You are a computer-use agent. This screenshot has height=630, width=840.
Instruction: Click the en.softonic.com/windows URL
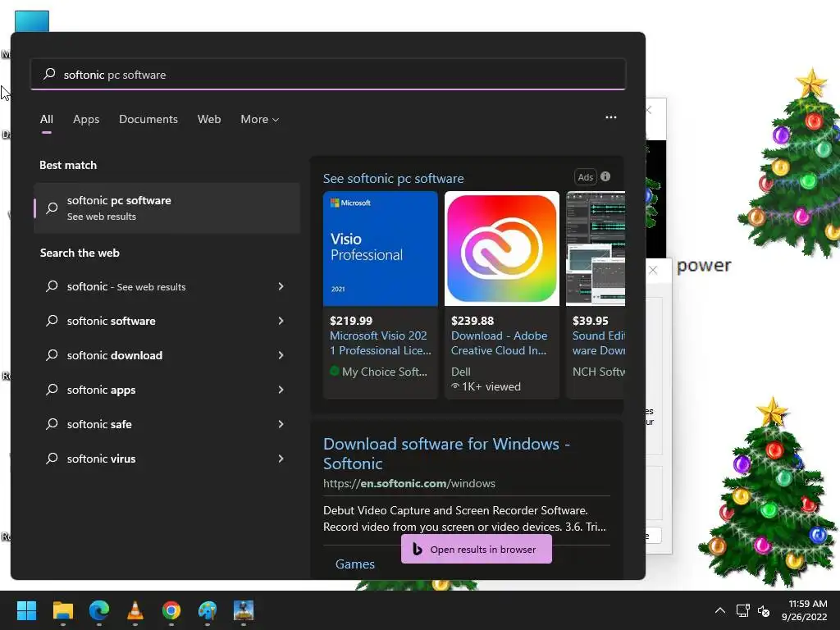[409, 483]
